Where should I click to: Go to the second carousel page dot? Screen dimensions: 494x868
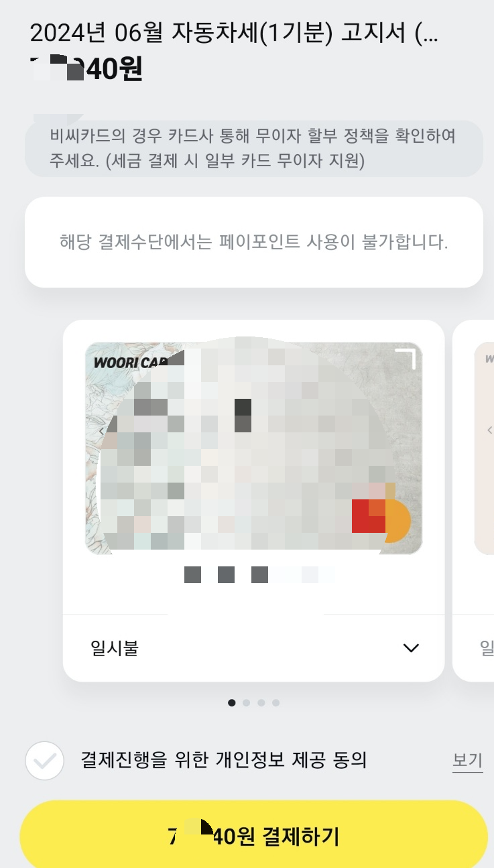pyautogui.click(x=247, y=703)
